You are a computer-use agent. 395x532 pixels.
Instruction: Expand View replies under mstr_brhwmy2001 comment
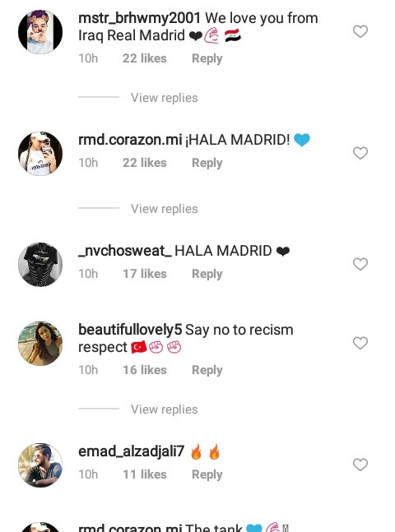pos(165,98)
